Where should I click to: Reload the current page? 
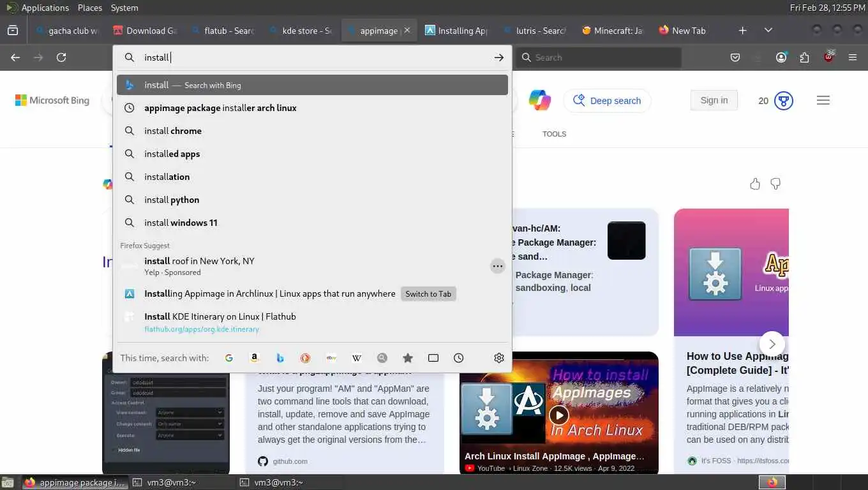tap(61, 57)
